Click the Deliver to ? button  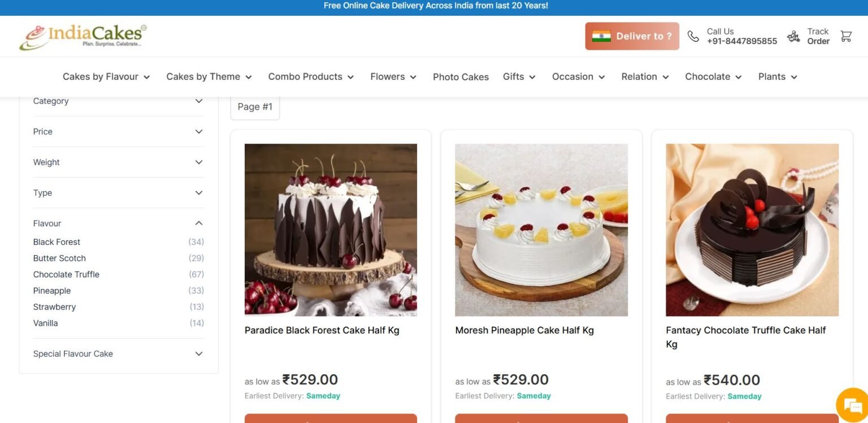coord(632,36)
